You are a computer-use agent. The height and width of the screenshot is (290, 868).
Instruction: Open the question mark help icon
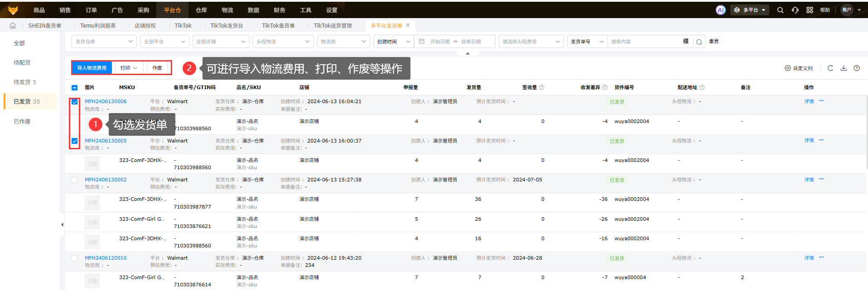pos(857,68)
